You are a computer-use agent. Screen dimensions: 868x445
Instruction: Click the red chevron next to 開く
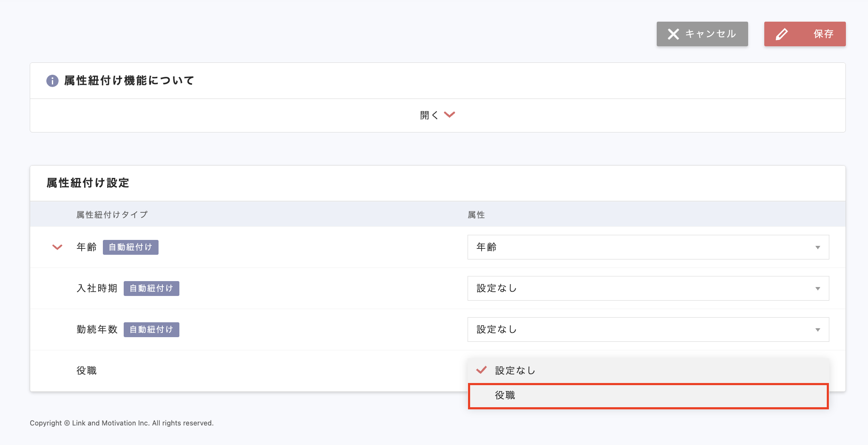[449, 115]
